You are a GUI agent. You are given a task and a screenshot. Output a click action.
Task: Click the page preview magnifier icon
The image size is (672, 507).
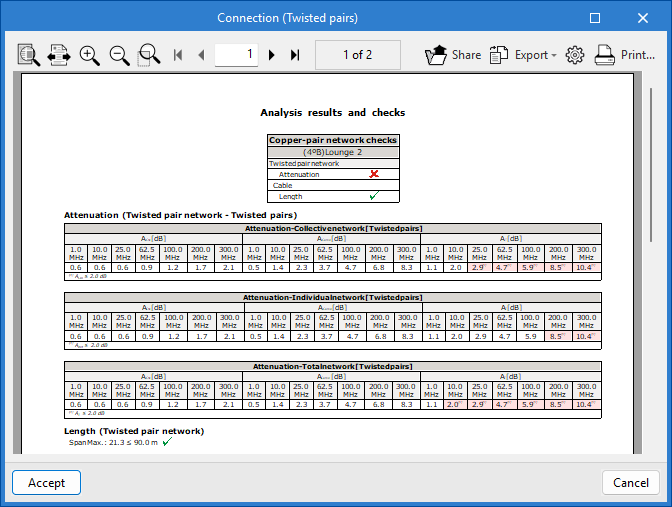click(28, 55)
